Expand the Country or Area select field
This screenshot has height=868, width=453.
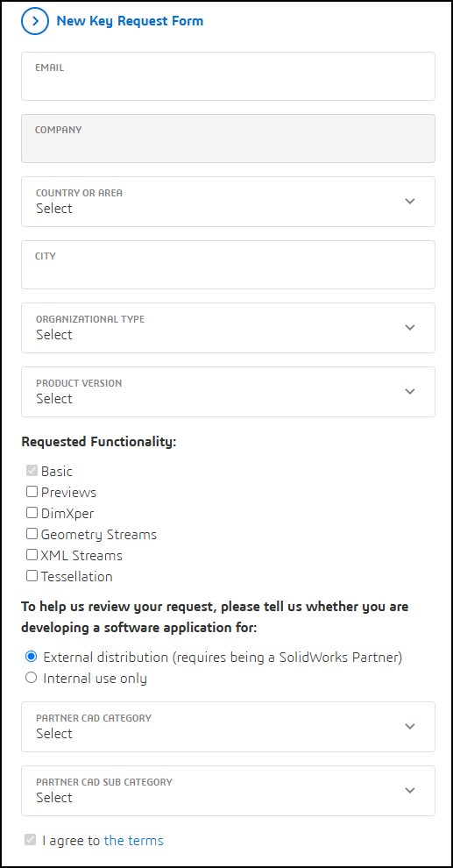(x=228, y=202)
